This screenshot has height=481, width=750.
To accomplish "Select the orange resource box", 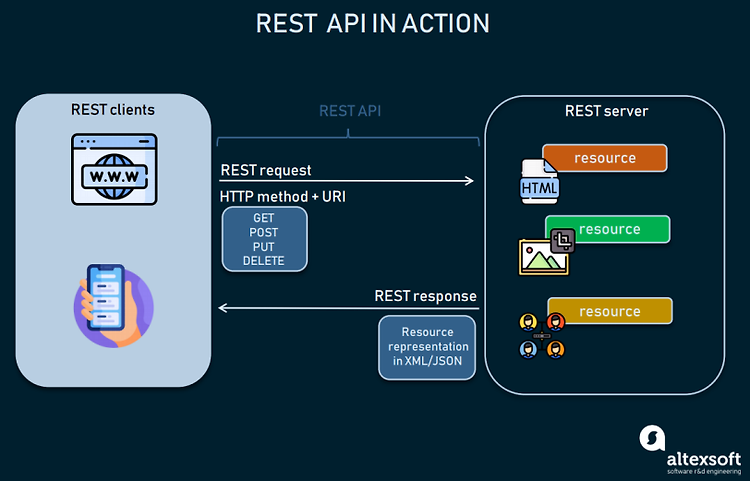I will (605, 158).
